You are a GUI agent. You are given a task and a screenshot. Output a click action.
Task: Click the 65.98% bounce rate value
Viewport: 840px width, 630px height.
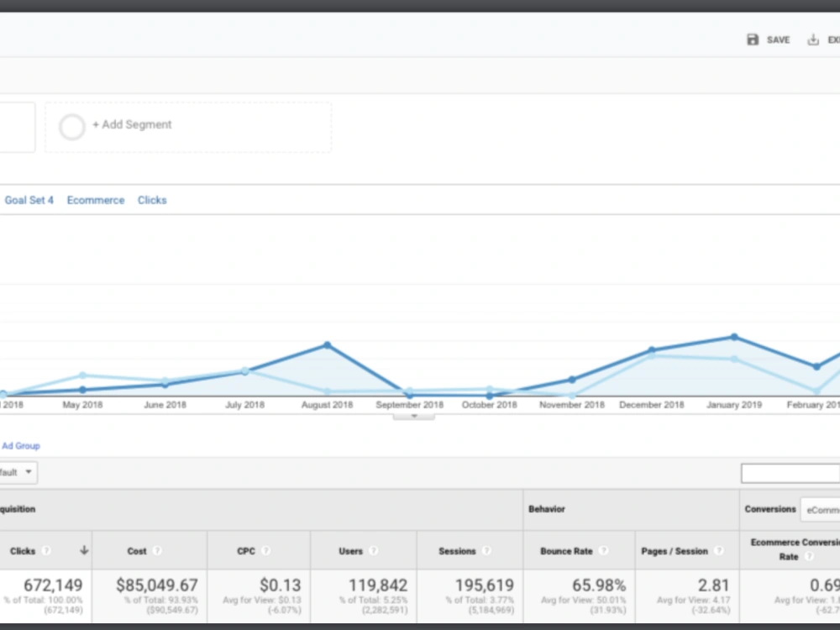click(599, 585)
